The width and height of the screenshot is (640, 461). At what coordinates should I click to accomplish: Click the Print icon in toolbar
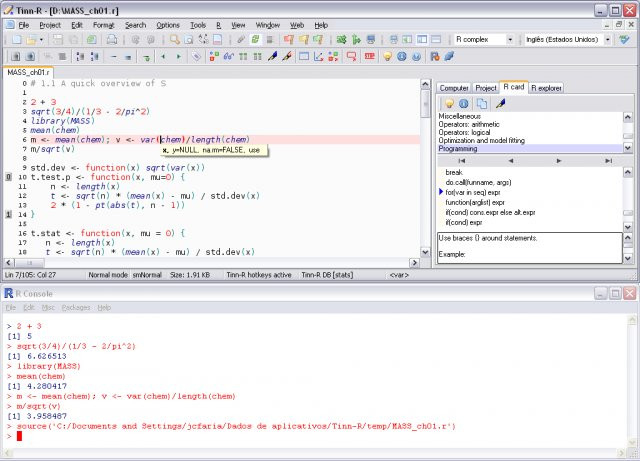click(111, 40)
